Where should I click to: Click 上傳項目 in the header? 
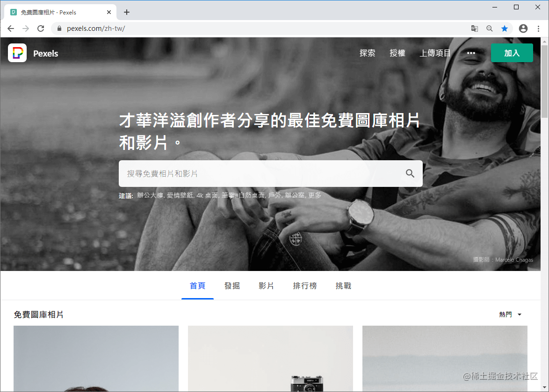(x=435, y=53)
